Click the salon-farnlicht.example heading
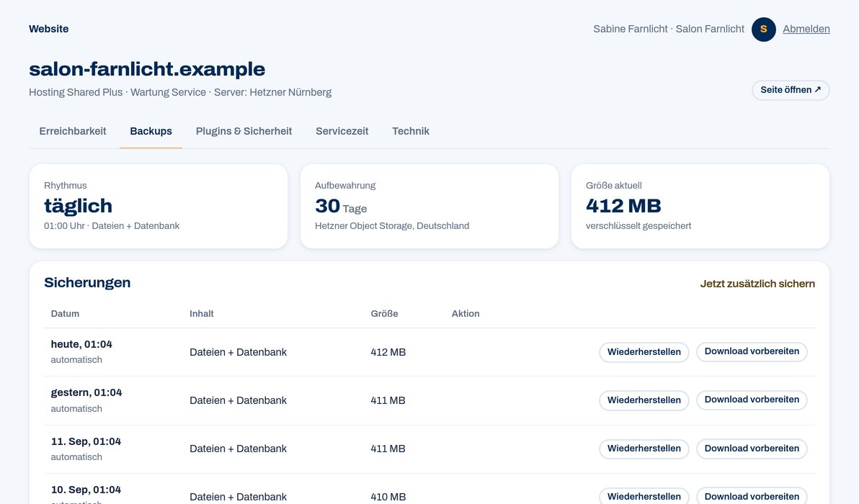859x504 pixels. (x=147, y=69)
